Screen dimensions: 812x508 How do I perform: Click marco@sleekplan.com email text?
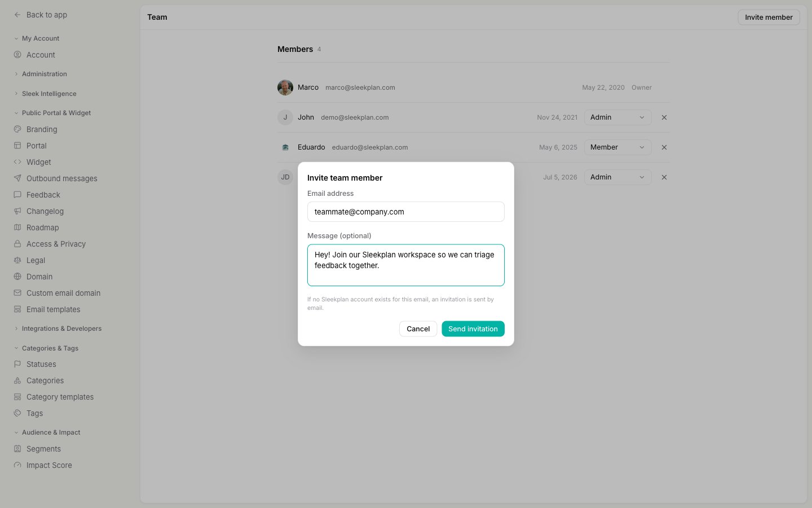360,87
